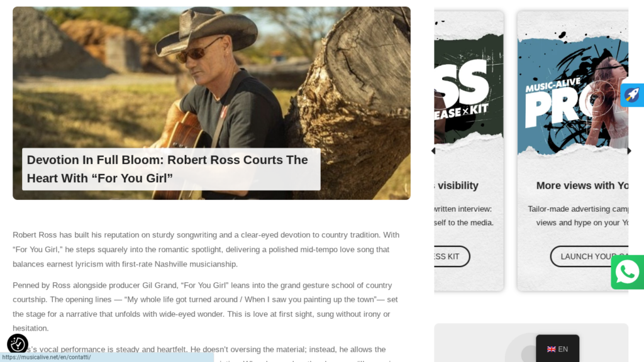Screen dimensions: 644x362
Task: Click the UK flag in language switcher
Action: click(551, 349)
